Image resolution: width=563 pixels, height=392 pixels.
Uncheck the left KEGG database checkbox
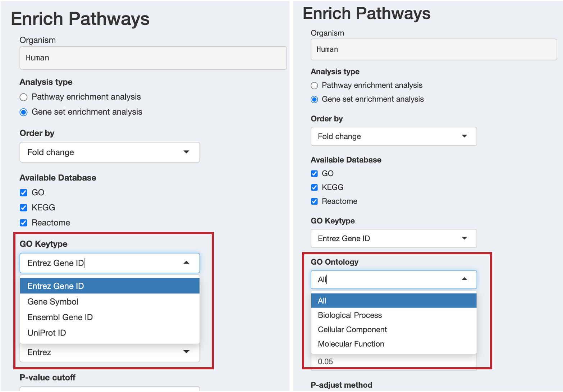click(24, 208)
